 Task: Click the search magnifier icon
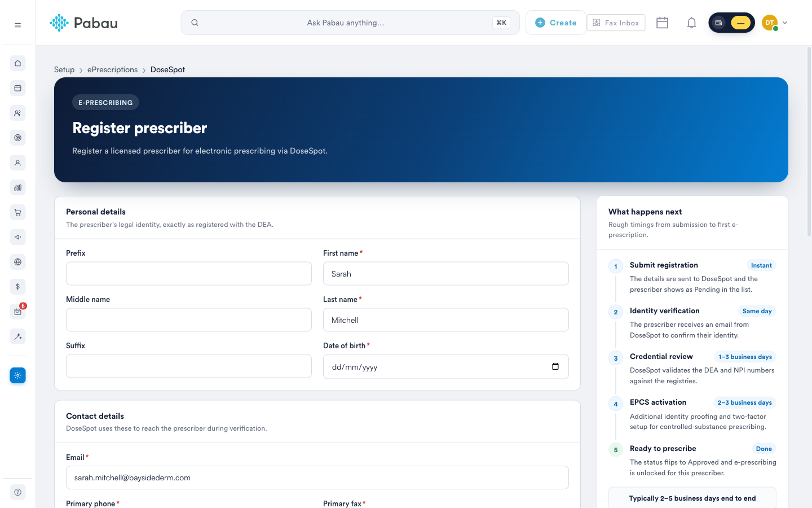tap(195, 23)
